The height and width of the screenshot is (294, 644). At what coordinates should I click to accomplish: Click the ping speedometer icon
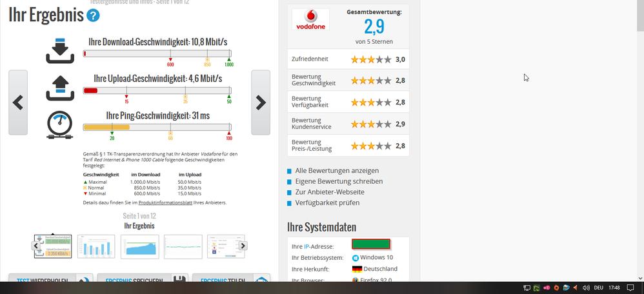point(60,125)
